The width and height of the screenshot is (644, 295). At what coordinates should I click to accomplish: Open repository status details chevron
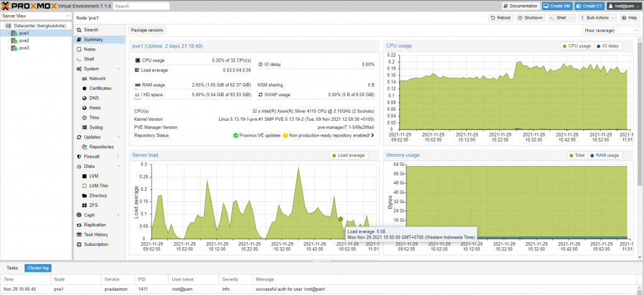point(372,136)
